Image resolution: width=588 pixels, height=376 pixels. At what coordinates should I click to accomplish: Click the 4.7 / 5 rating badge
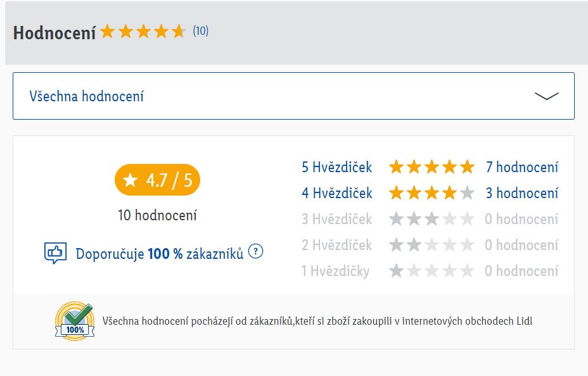(x=157, y=180)
